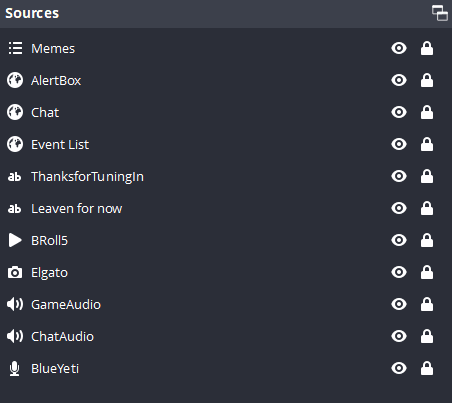Click the Sources panel title
Image resolution: width=452 pixels, height=403 pixels.
click(32, 13)
